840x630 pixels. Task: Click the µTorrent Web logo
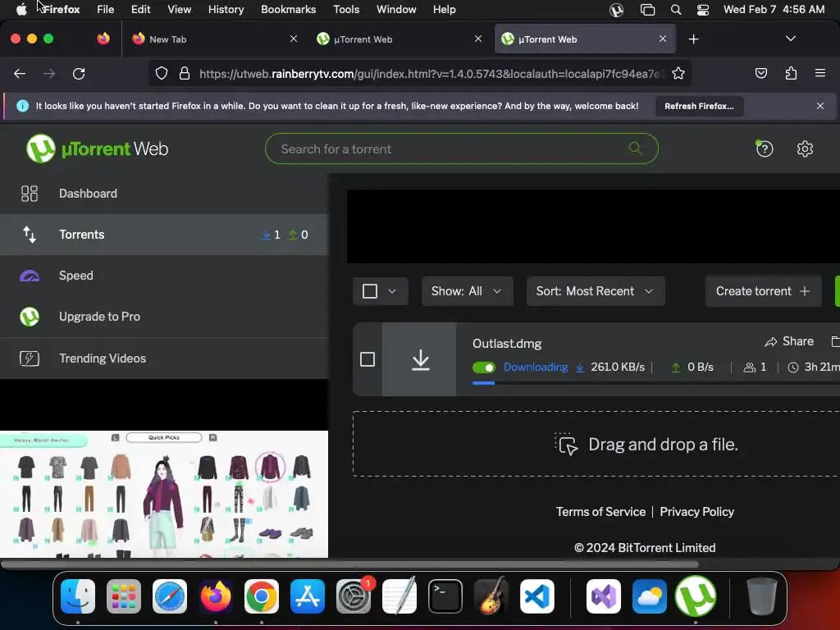point(97,148)
